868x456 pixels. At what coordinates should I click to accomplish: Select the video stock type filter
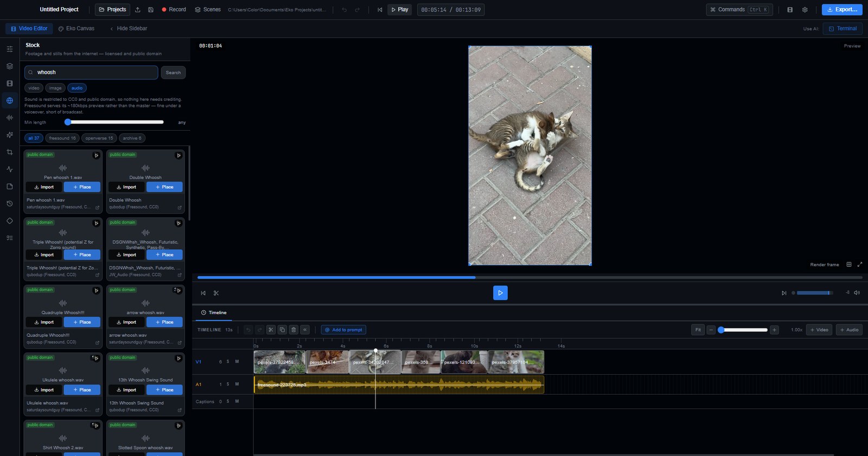pos(34,88)
